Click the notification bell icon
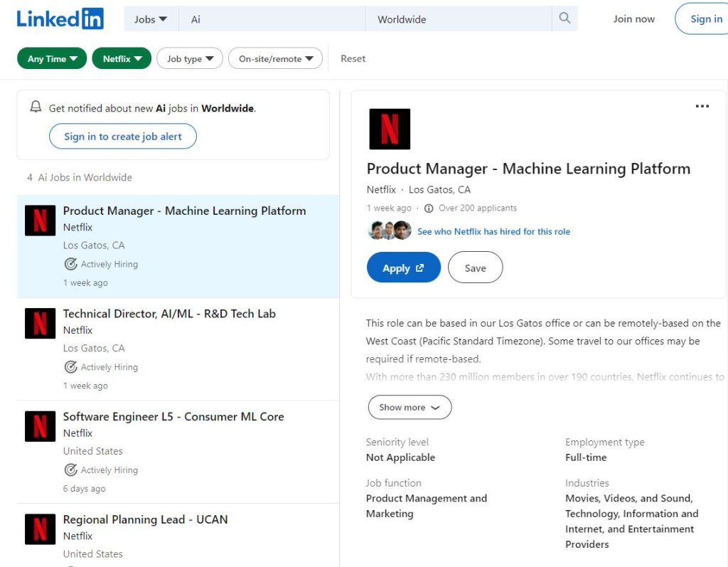 coord(36,107)
